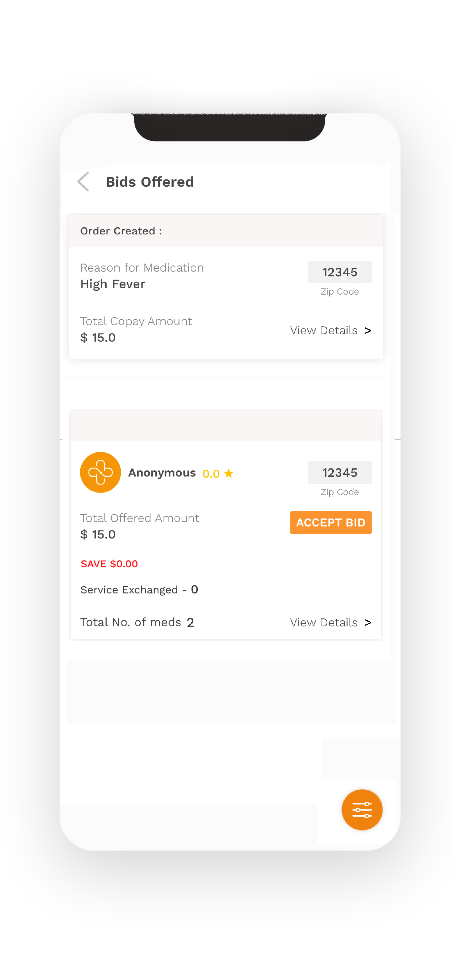
Task: Select the Anonymous bidder name
Action: (162, 472)
